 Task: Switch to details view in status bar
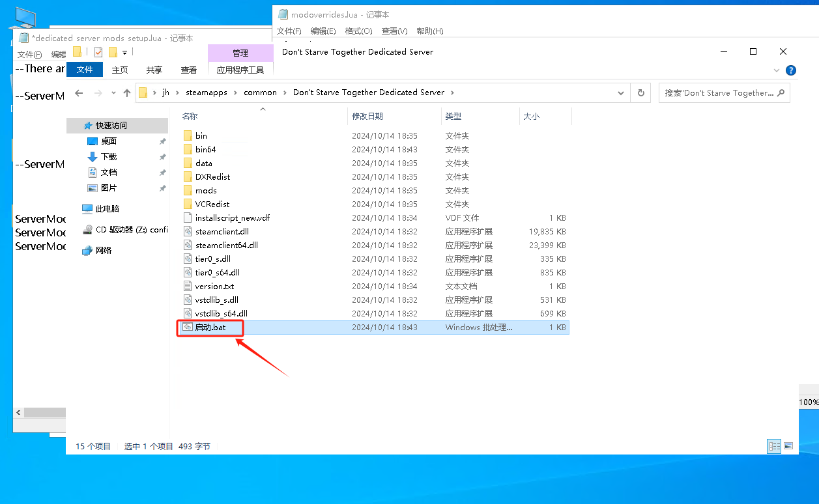pyautogui.click(x=774, y=446)
